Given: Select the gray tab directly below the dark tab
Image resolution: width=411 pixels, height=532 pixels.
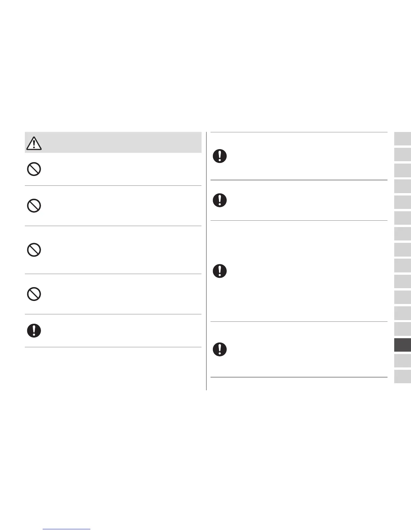Looking at the screenshot, I should point(403,361).
